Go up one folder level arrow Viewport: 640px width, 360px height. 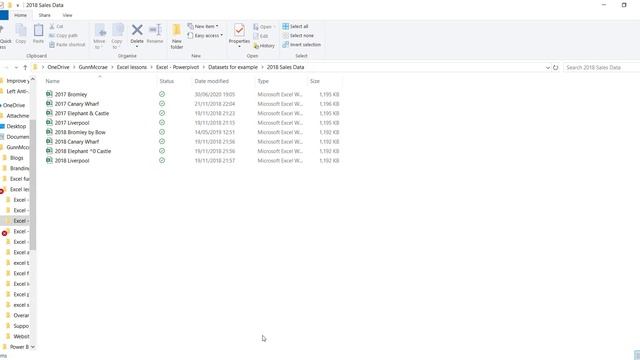click(x=25, y=67)
